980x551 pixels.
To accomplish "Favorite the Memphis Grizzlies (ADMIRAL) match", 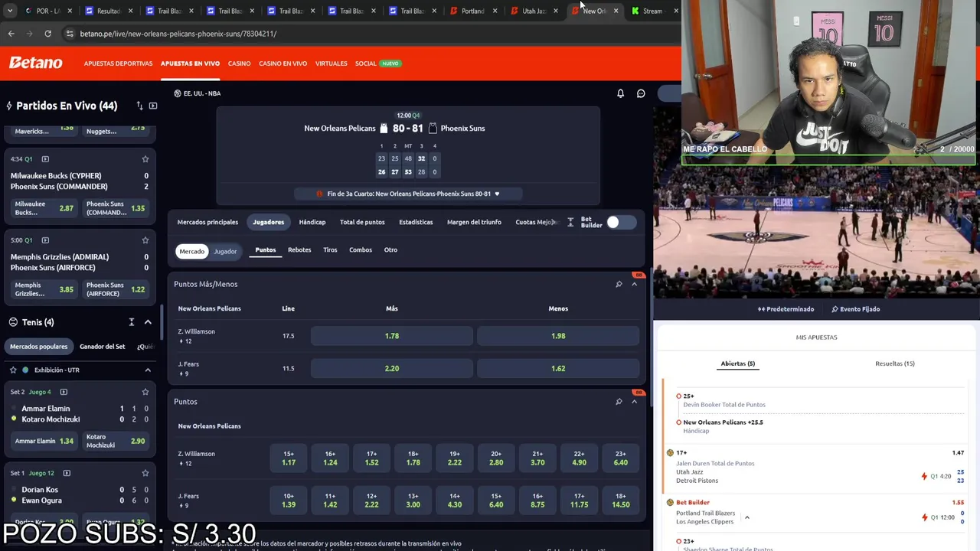I will tap(145, 240).
